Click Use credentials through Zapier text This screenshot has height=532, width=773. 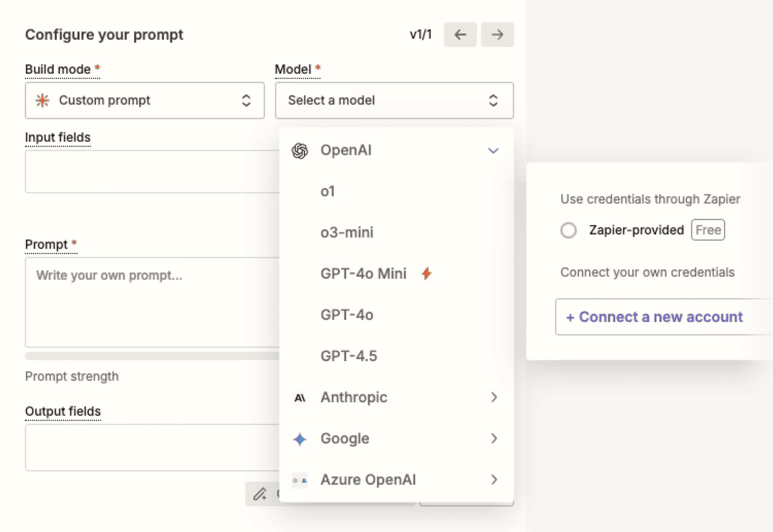[x=650, y=199]
